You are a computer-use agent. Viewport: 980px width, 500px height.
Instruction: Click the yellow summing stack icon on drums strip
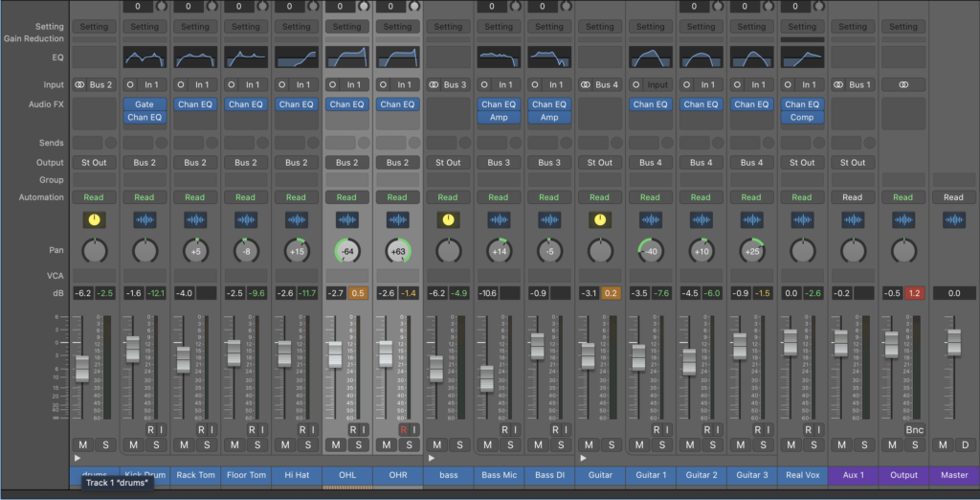(94, 219)
